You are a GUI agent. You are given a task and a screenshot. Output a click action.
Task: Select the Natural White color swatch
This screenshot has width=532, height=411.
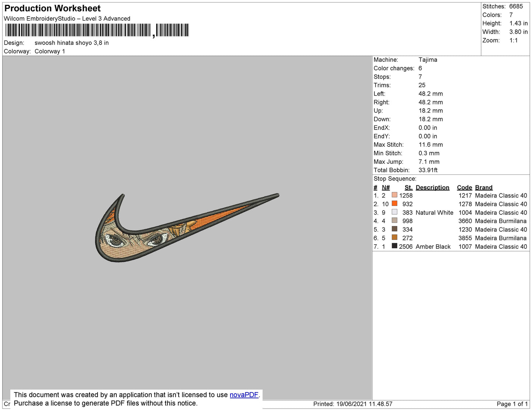394,212
